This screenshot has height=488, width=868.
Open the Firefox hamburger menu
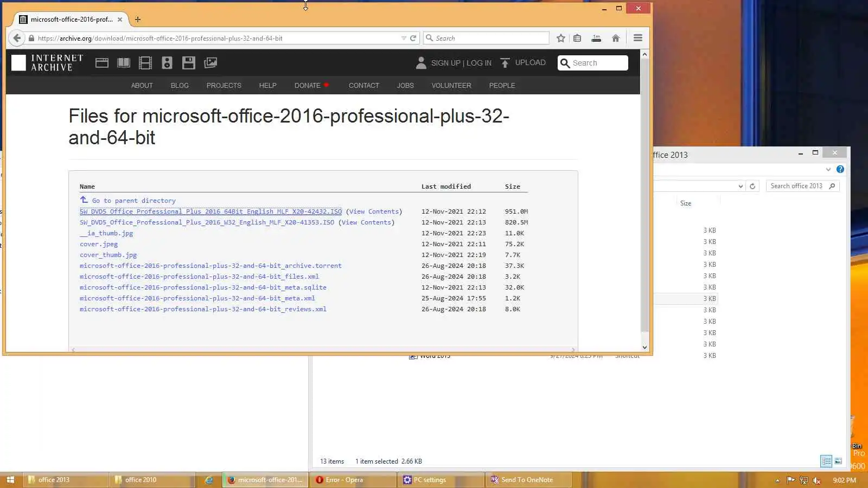pos(638,38)
